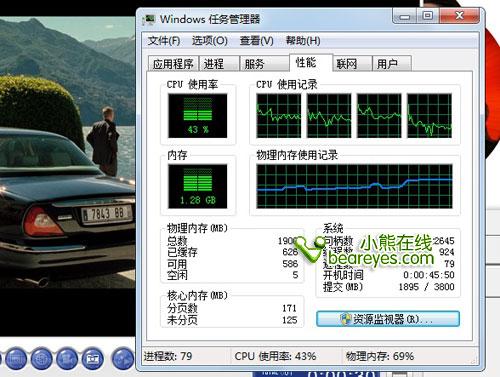The width and height of the screenshot is (500, 377).
Task: Click the shield icon on 资源监视器 button
Action: (346, 319)
